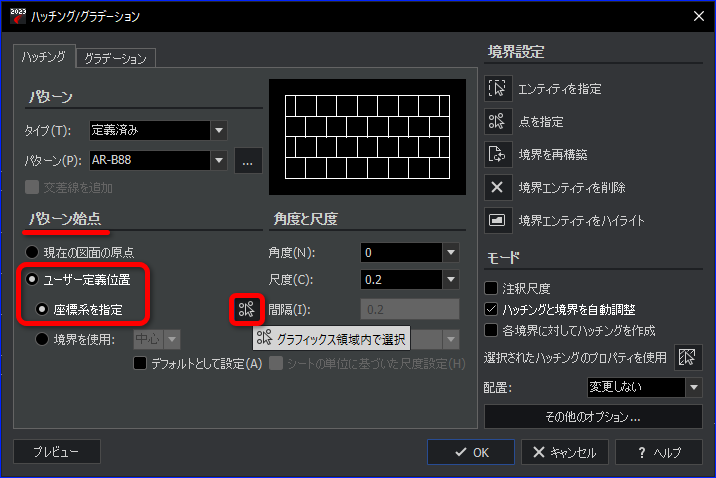Click the 境界を再構築 icon
Viewport: 716px width, 478px height.
498,154
